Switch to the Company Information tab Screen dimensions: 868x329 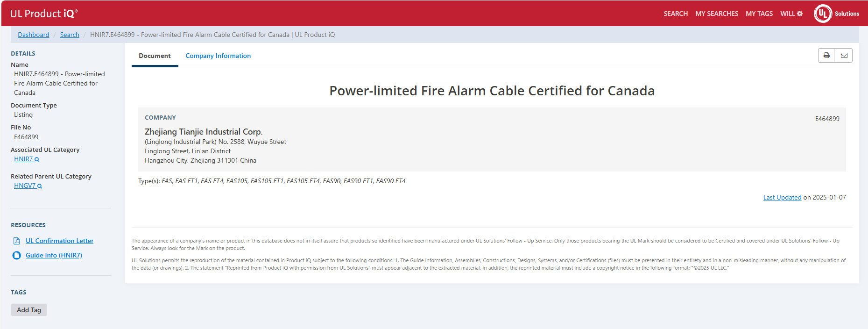(218, 56)
